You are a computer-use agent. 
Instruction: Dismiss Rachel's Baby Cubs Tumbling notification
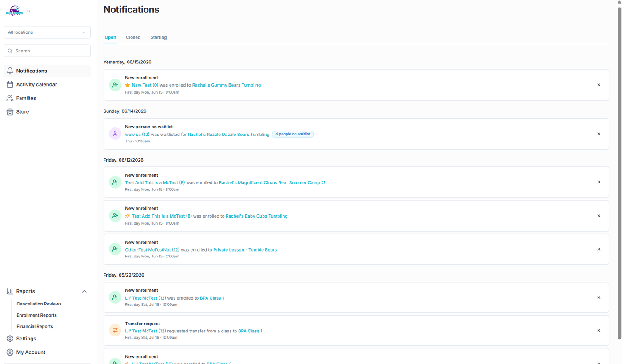[x=598, y=216]
